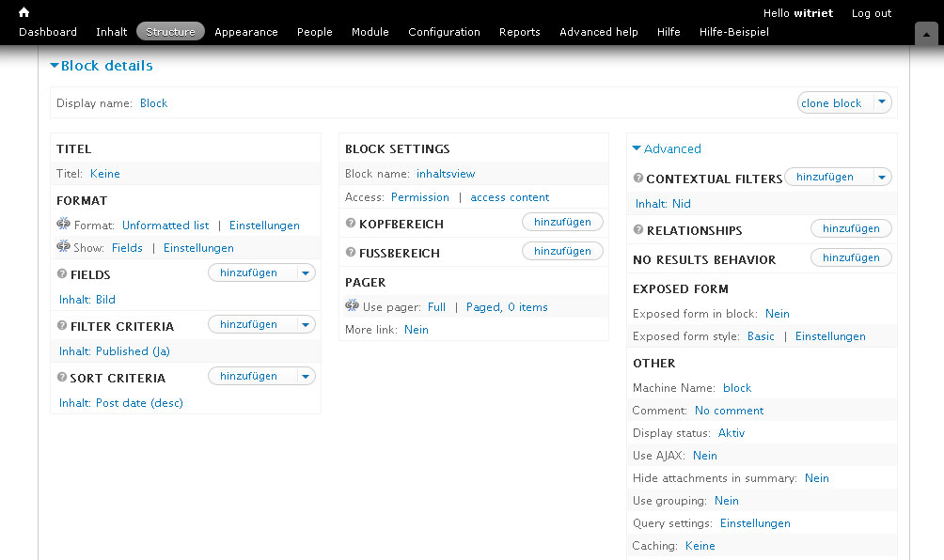Click the help icon next to Kopfbereich
944x560 pixels.
tap(351, 224)
